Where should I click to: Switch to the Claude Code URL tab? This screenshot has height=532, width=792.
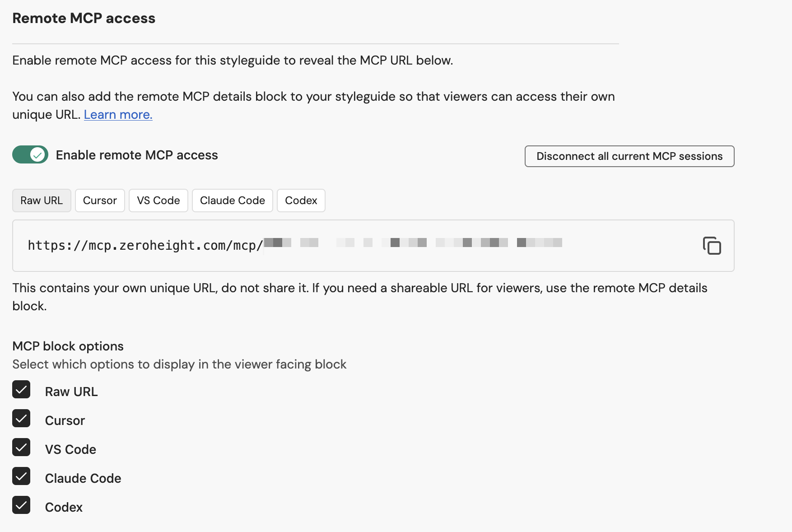pos(232,200)
